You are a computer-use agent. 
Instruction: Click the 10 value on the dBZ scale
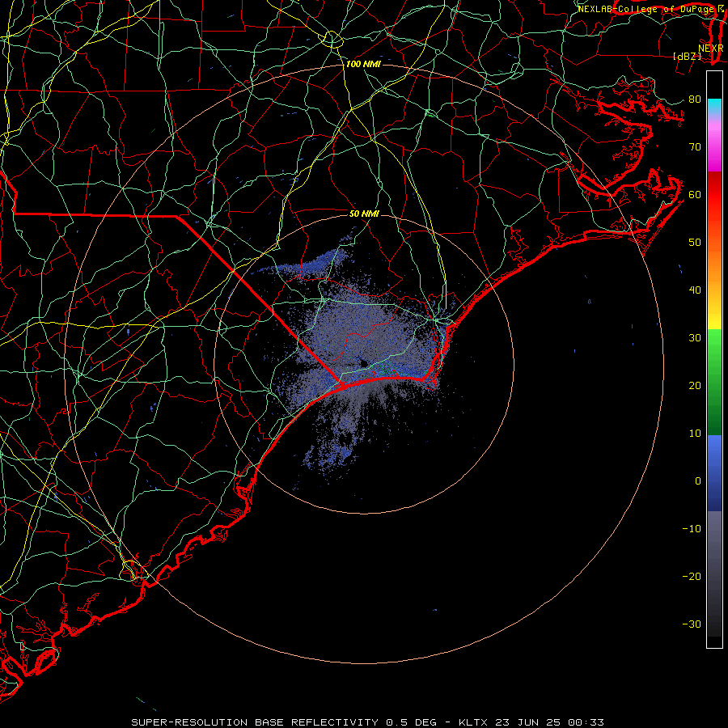[695, 434]
